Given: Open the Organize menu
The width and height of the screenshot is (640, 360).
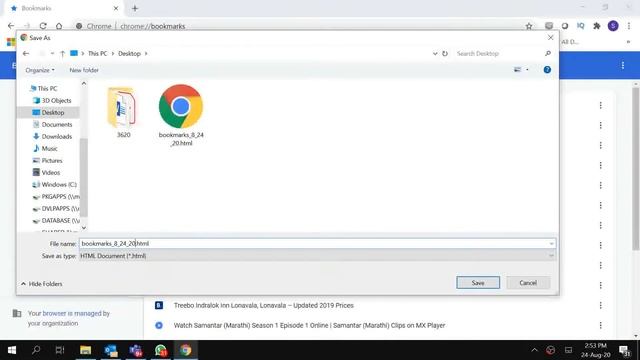Looking at the screenshot, I should [x=40, y=70].
